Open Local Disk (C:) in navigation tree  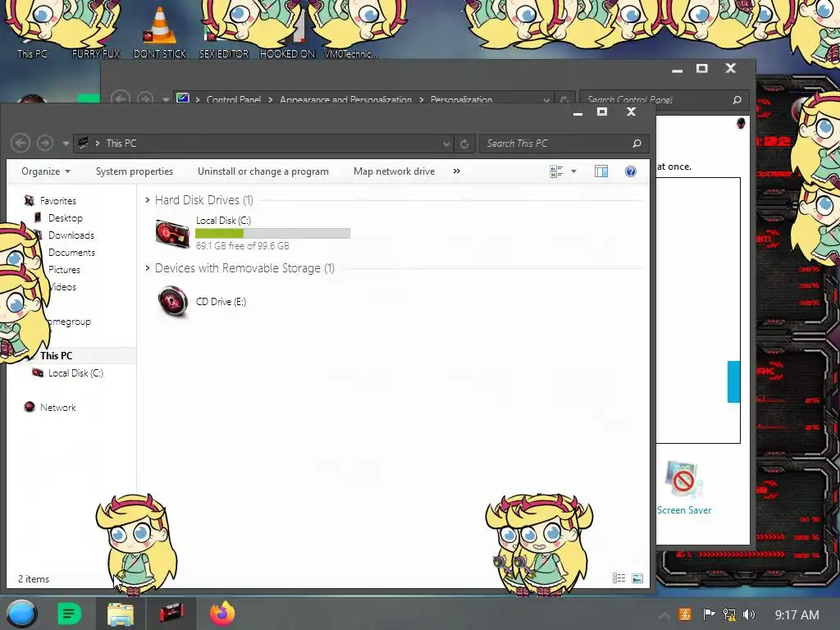[x=75, y=373]
